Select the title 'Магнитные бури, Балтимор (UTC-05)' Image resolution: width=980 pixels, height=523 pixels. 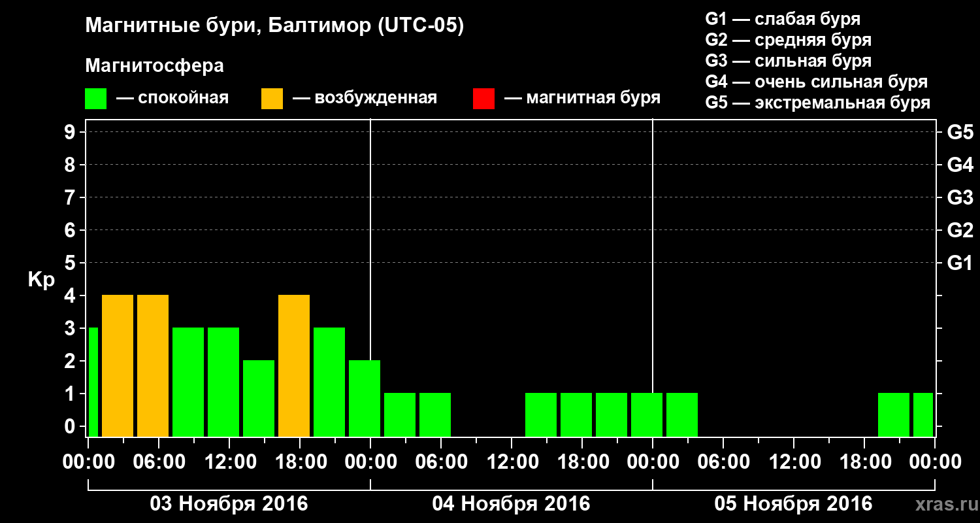274,27
